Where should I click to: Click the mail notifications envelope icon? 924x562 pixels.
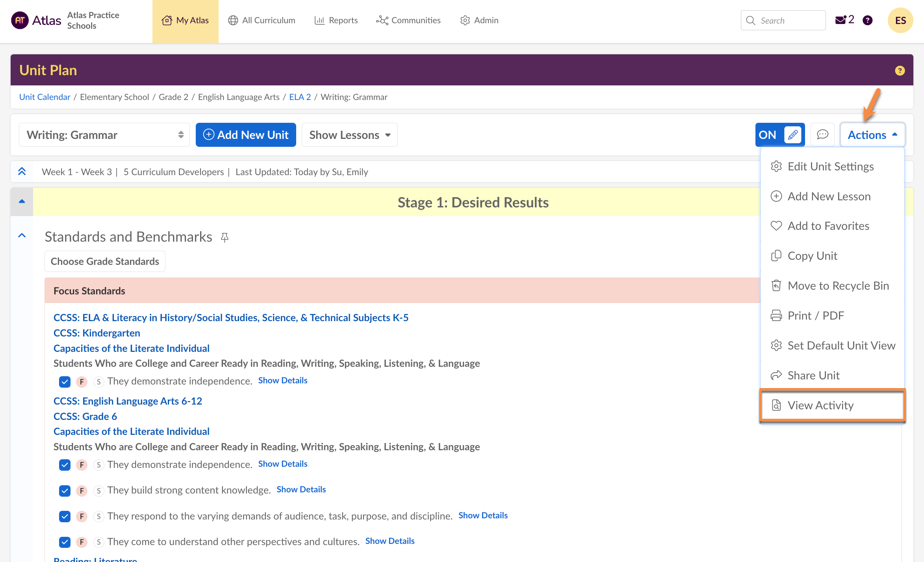(x=841, y=20)
